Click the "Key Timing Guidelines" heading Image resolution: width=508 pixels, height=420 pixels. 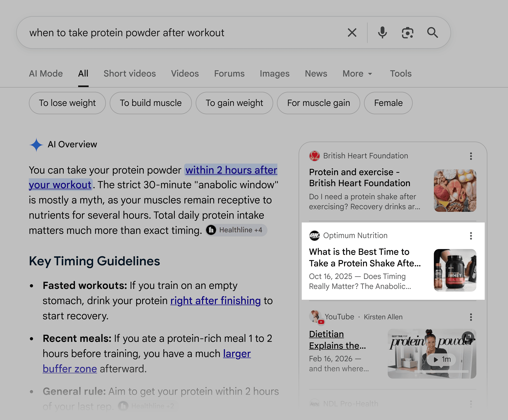pos(94,261)
